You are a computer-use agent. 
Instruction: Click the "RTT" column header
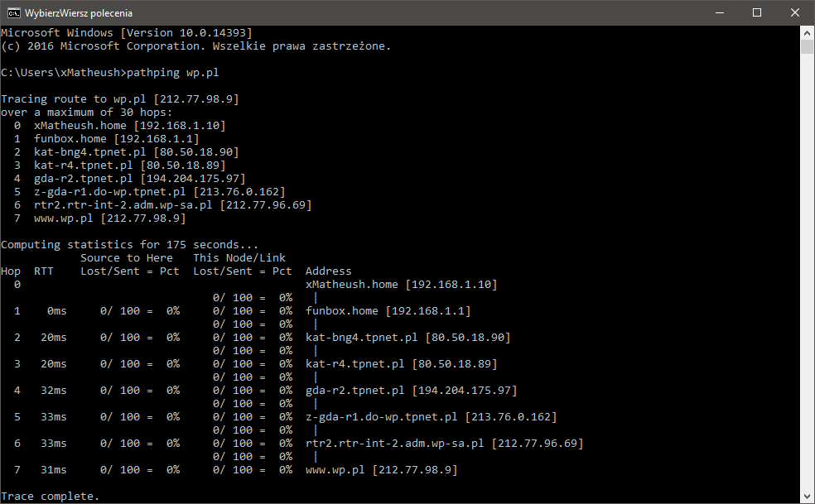point(43,271)
